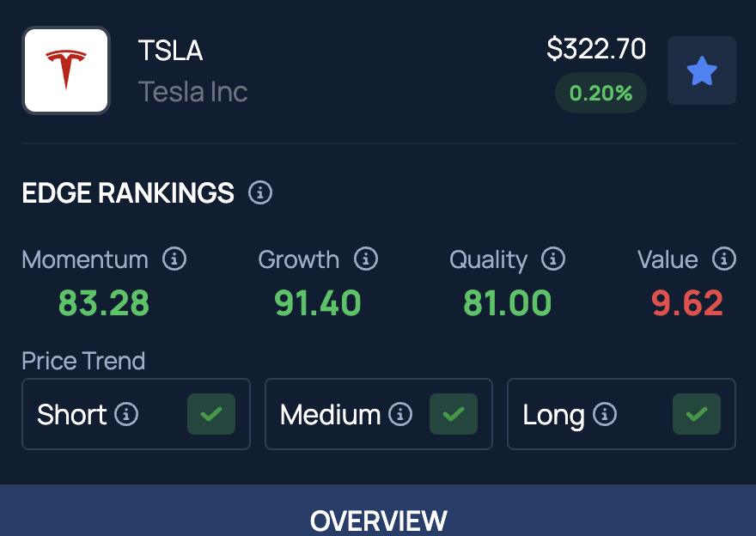
Task: Show info for Medium price trend
Action: tap(400, 414)
